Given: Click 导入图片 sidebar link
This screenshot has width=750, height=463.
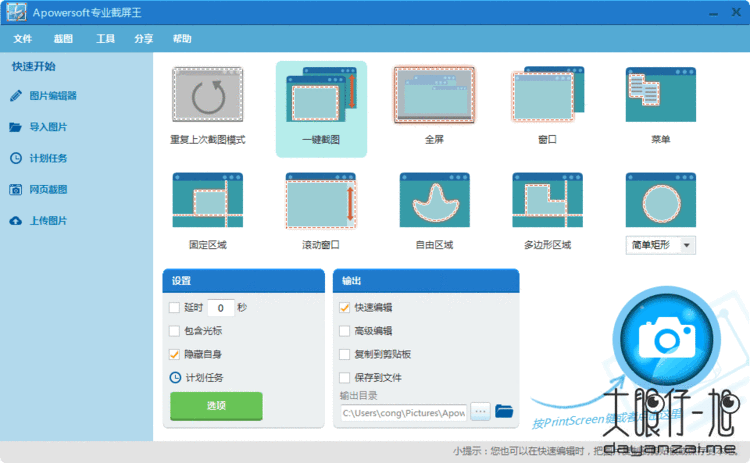Looking at the screenshot, I should point(48,127).
